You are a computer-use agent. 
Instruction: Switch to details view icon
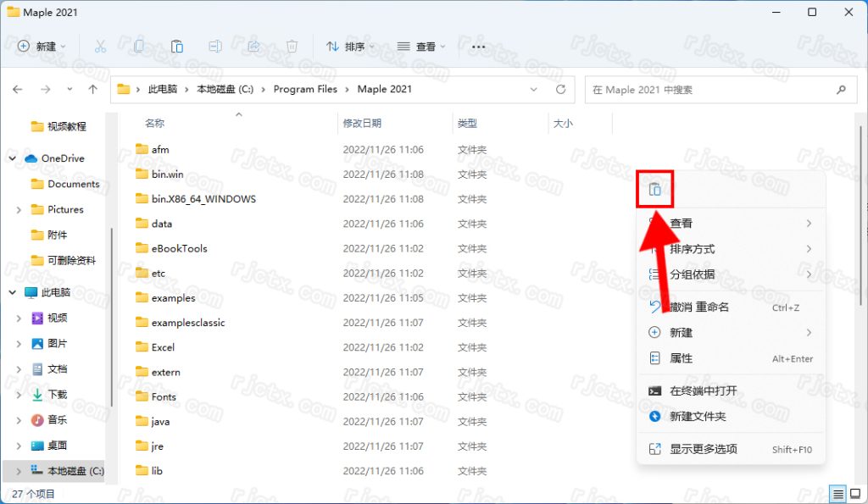pos(838,494)
